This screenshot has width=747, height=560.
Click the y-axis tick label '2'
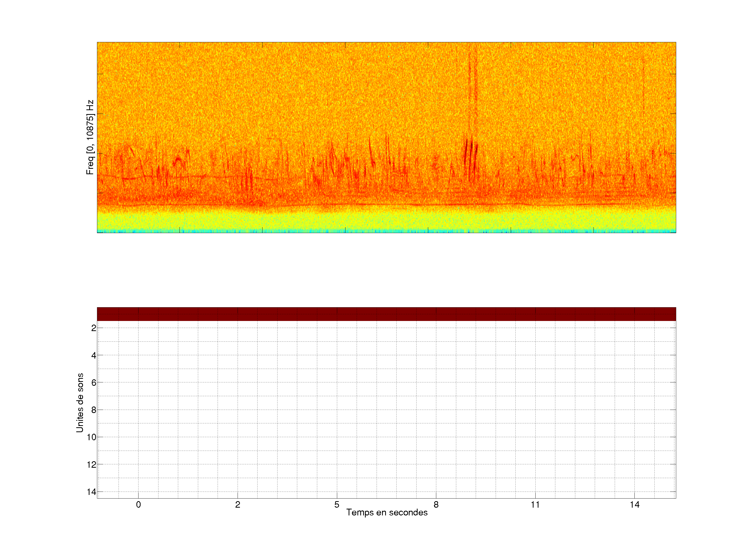tap(94, 328)
